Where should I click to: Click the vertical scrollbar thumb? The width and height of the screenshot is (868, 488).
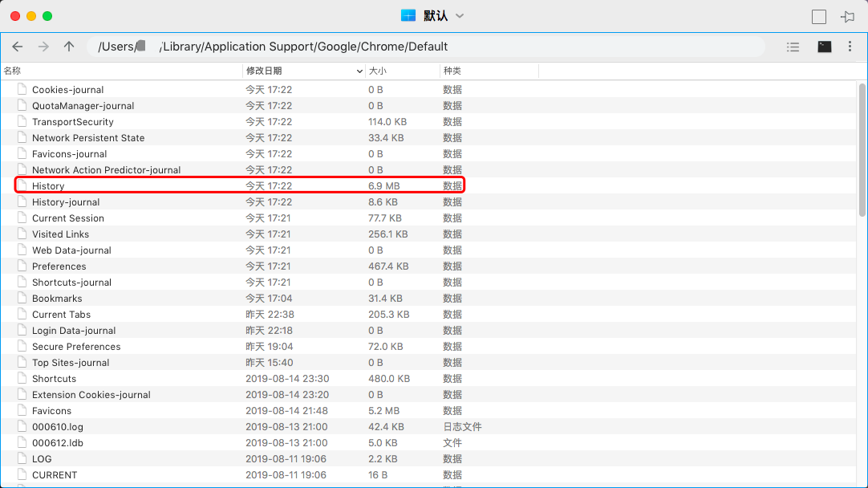(x=862, y=149)
